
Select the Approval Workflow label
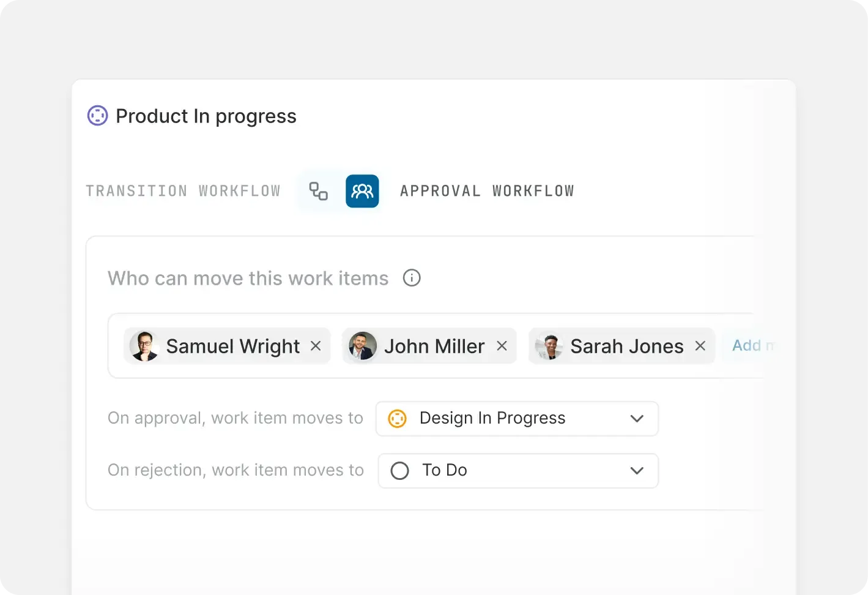tap(487, 191)
